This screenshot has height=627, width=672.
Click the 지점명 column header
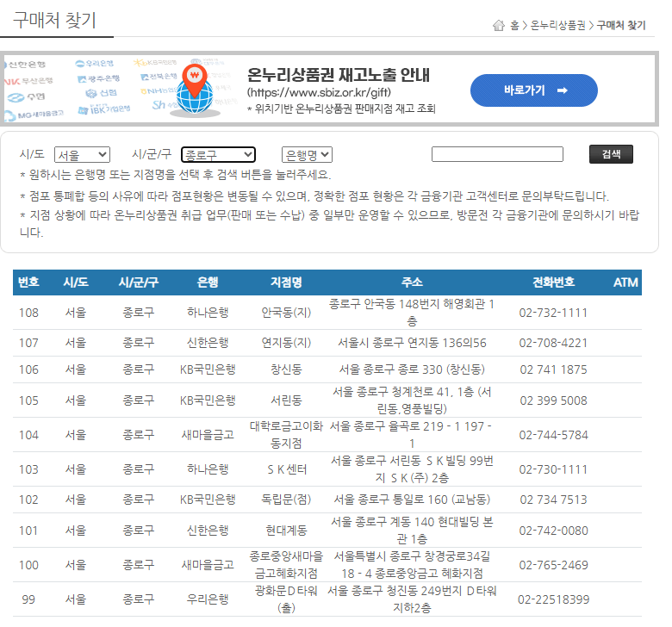tap(286, 282)
